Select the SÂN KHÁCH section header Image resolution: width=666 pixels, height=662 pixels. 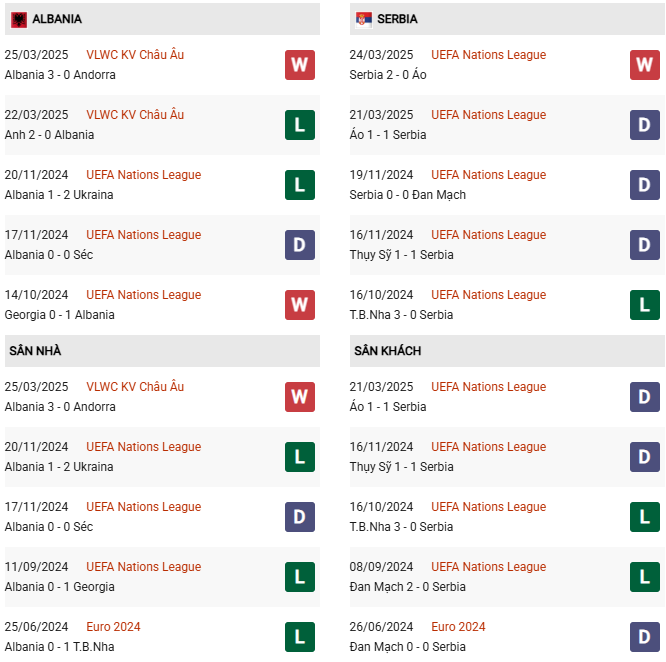[387, 351]
